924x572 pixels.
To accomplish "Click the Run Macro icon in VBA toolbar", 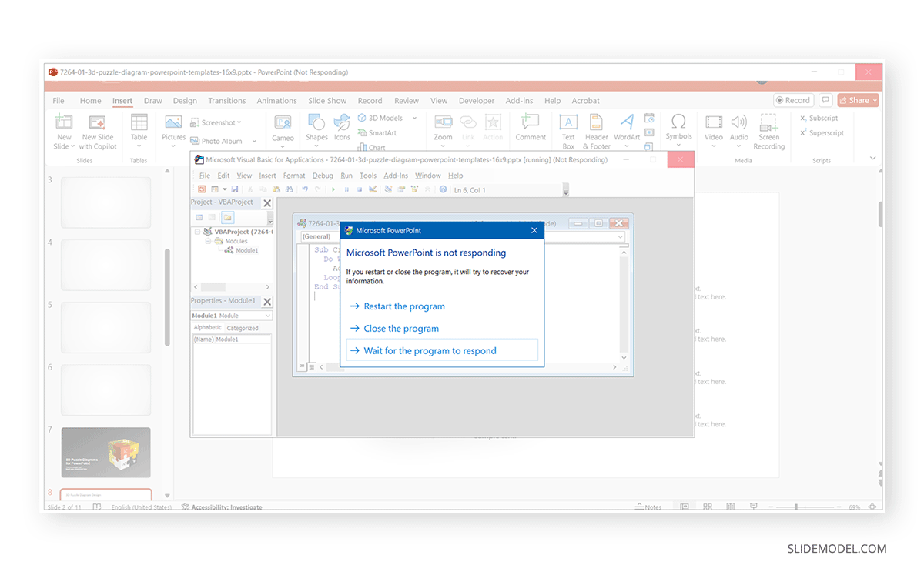I will [x=333, y=189].
